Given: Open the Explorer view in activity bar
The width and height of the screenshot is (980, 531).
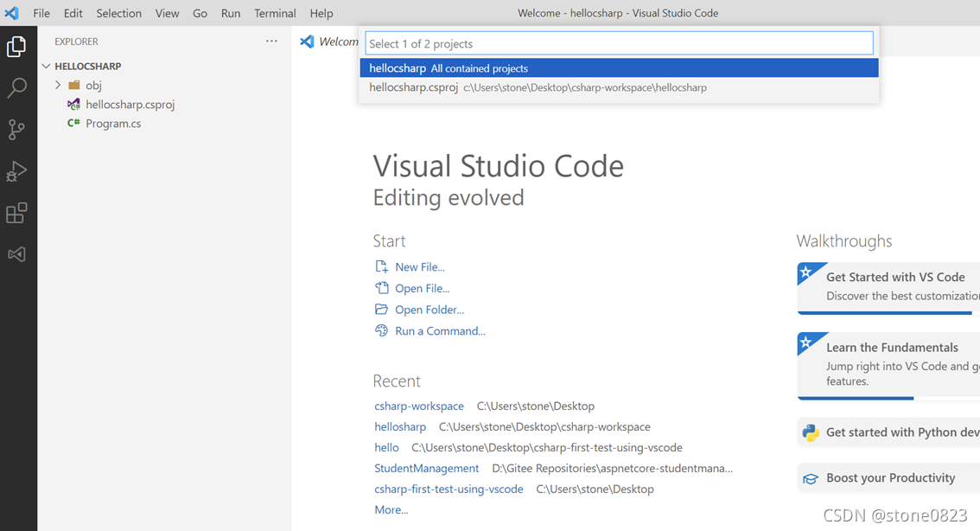Looking at the screenshot, I should tap(17, 47).
